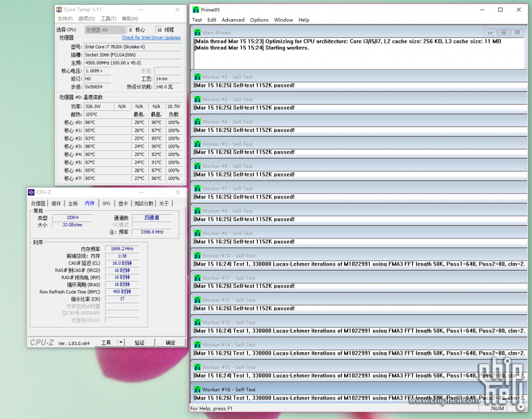Switch to CPU-Z 处理器 tab
The height and width of the screenshot is (419, 532).
point(38,203)
